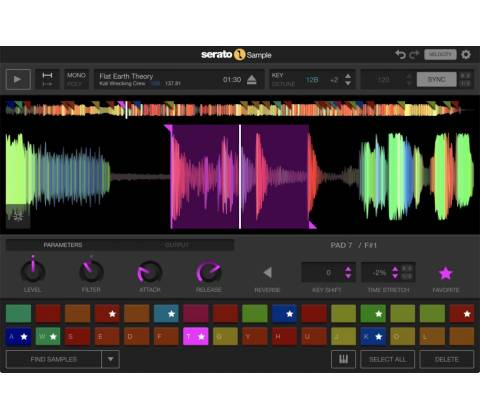The width and height of the screenshot is (480, 420).
Task: Click the SELECT ALL button
Action: [x=387, y=359]
